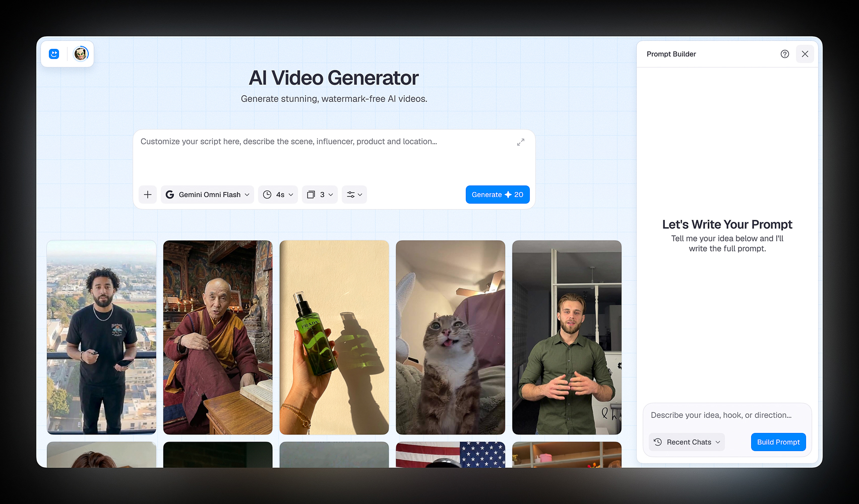Screen dimensions: 859x504
Task: Open the user profile avatar
Action: 81,53
